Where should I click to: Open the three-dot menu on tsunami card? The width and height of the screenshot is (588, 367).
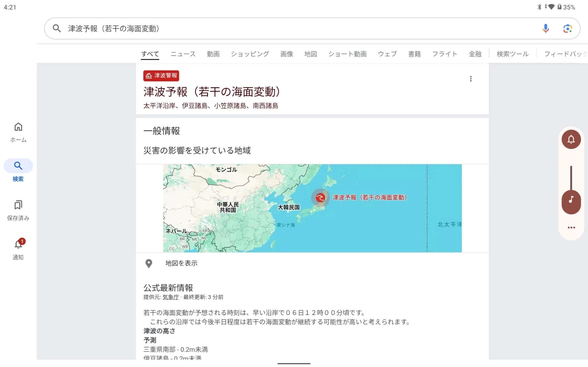(471, 79)
